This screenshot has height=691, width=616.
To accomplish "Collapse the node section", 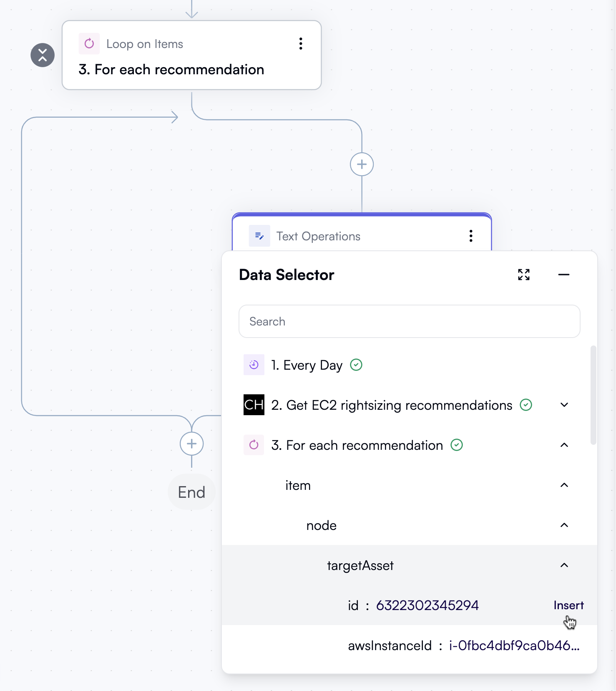I will (x=564, y=525).
